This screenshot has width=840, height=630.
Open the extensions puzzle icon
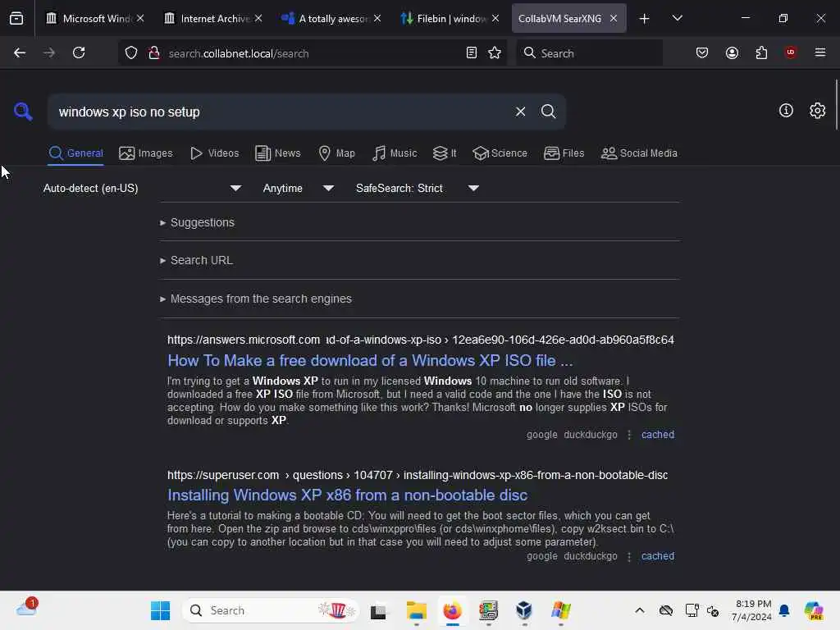pyautogui.click(x=761, y=52)
